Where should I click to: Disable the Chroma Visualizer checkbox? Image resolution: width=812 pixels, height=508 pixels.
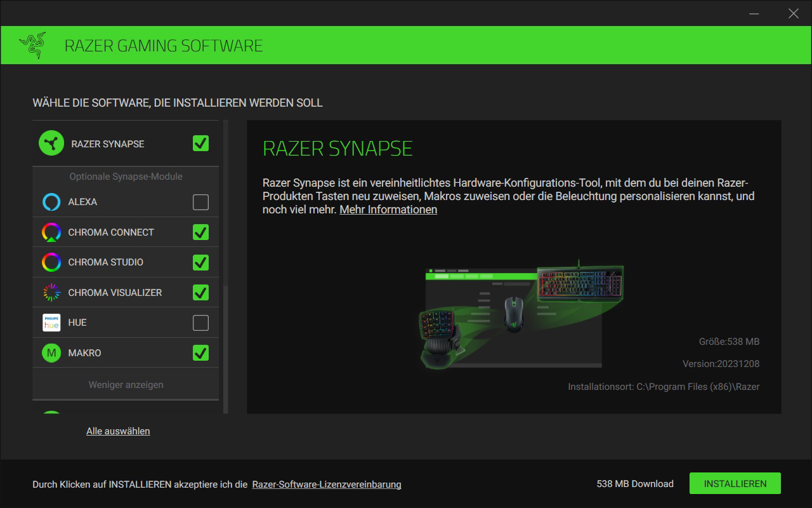point(200,292)
